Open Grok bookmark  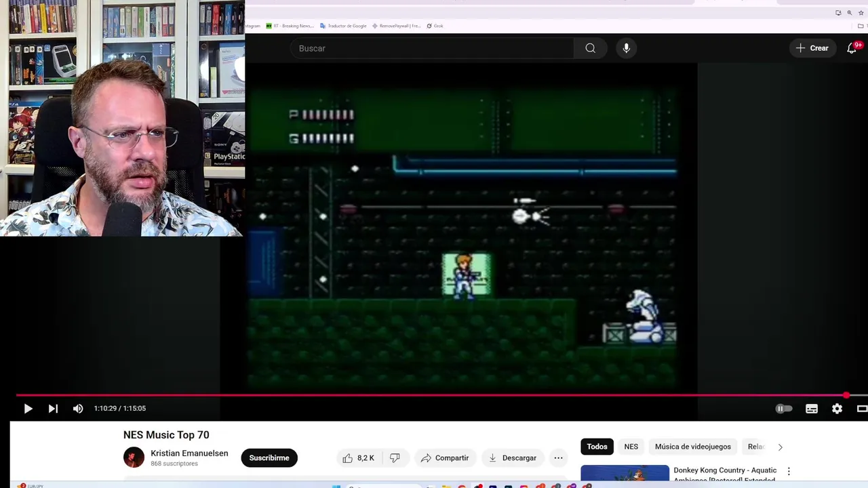(435, 26)
